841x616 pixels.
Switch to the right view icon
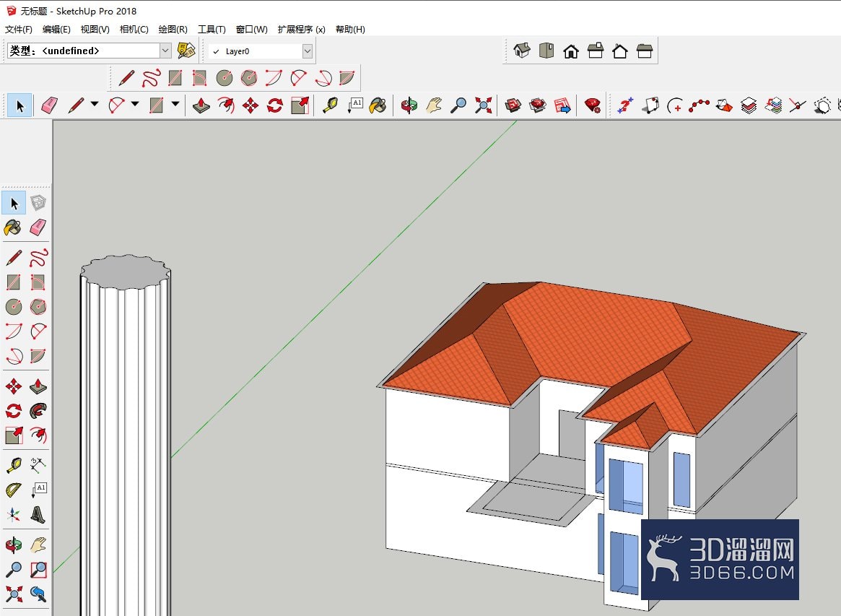point(596,51)
